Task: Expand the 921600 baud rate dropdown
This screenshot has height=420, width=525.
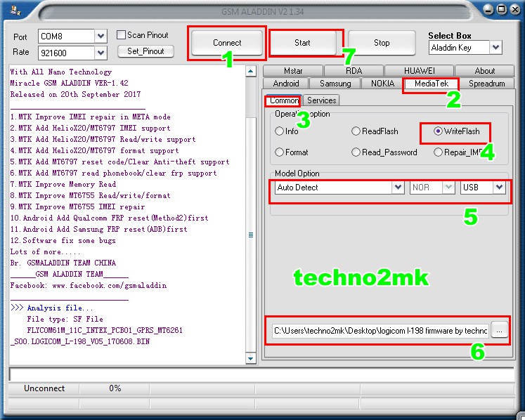Action: coord(101,53)
